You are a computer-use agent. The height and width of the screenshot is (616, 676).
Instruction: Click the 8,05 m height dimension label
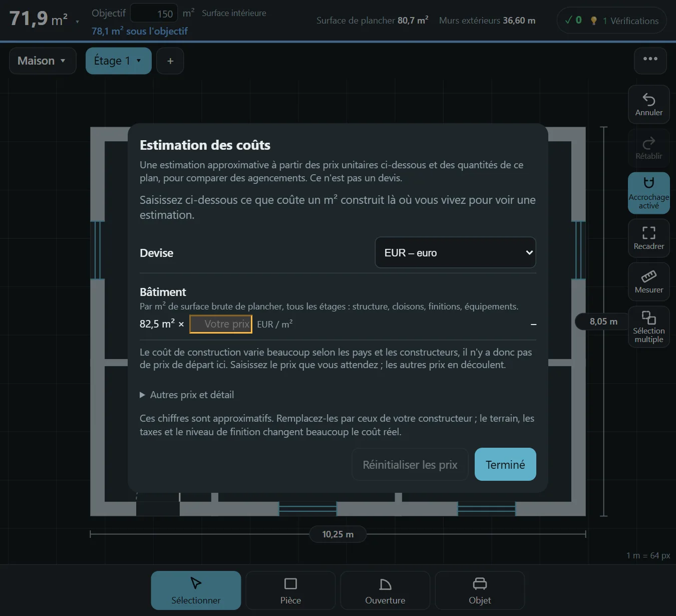click(x=603, y=322)
